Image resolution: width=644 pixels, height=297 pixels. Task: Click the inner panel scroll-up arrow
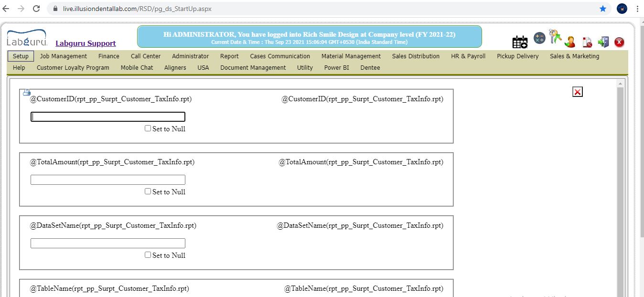coord(621,84)
